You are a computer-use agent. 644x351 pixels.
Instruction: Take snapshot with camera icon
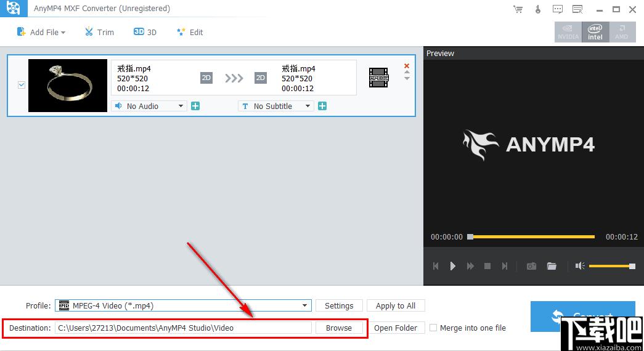click(x=531, y=266)
